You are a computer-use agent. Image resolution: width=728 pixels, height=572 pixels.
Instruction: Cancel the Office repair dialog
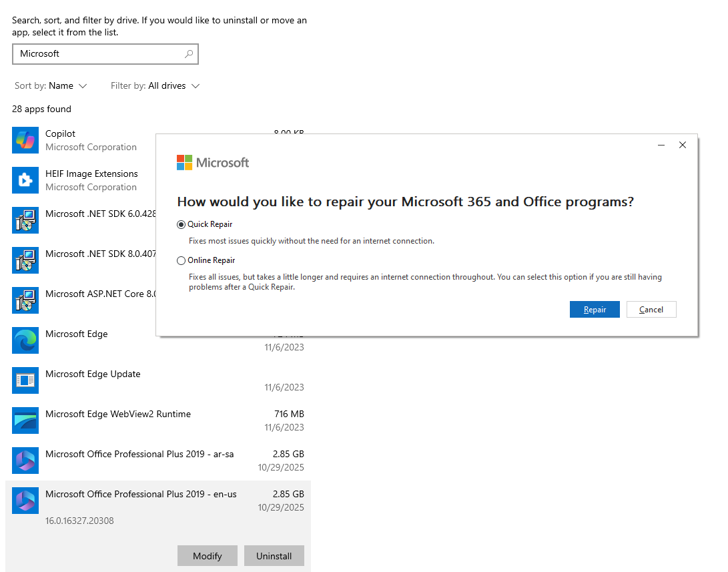pyautogui.click(x=651, y=310)
